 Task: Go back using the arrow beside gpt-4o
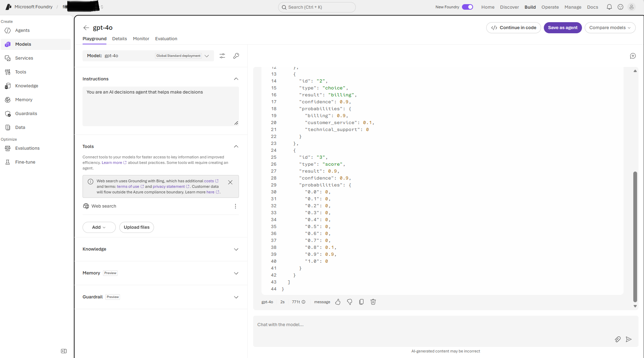coord(86,28)
